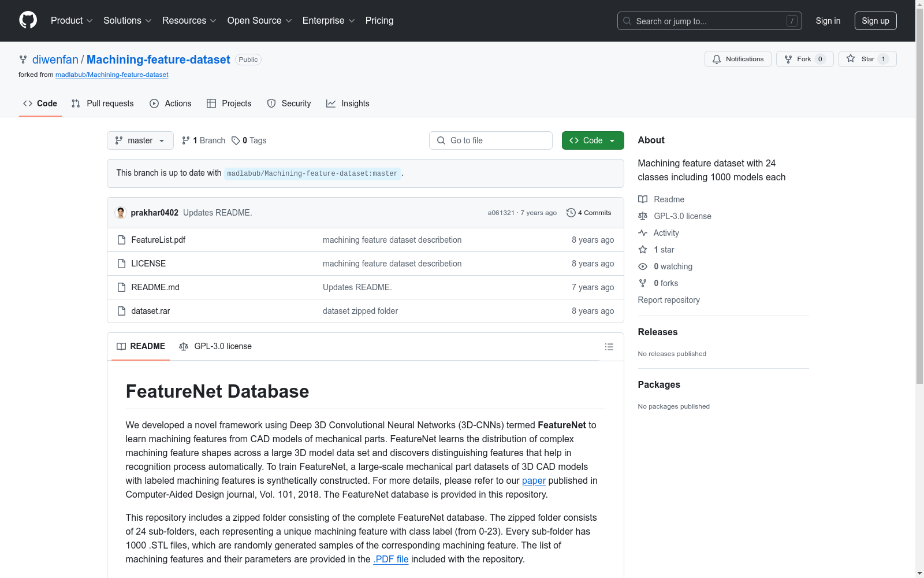Select the Code tab

tap(40, 103)
